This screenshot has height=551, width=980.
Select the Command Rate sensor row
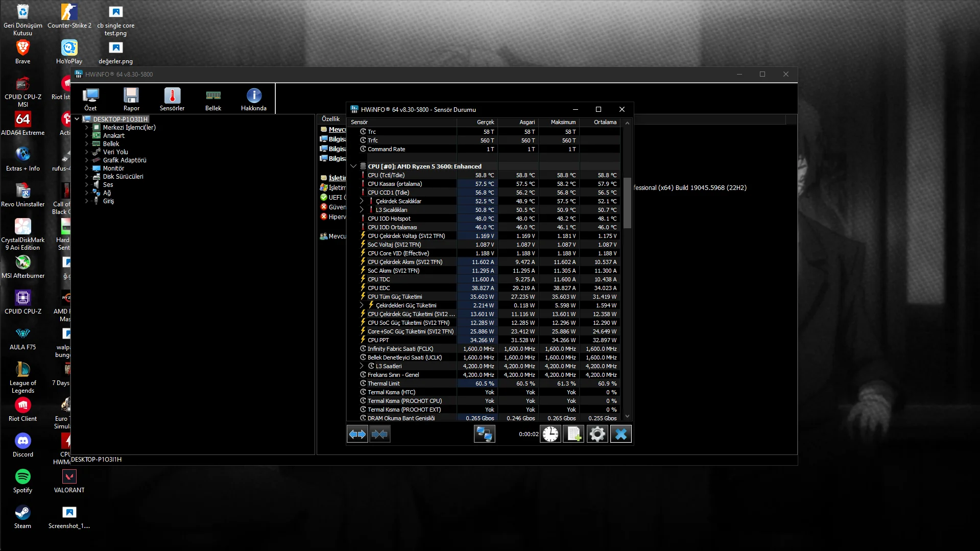[x=484, y=149]
